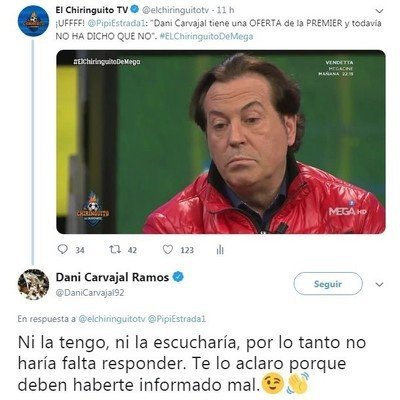Image resolution: width=400 pixels, height=400 pixels.
Task: Open @PipiEstrada1 in reply line
Action: pos(177,319)
